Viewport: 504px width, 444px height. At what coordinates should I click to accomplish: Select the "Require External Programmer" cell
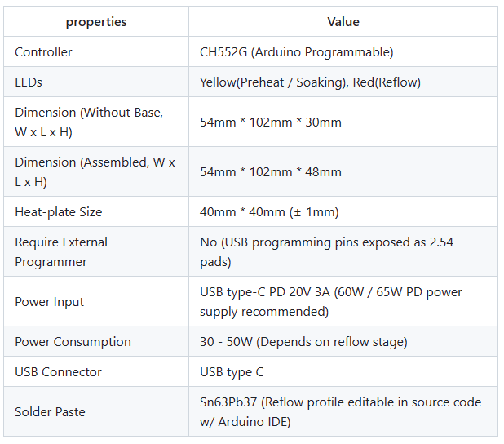click(x=61, y=252)
